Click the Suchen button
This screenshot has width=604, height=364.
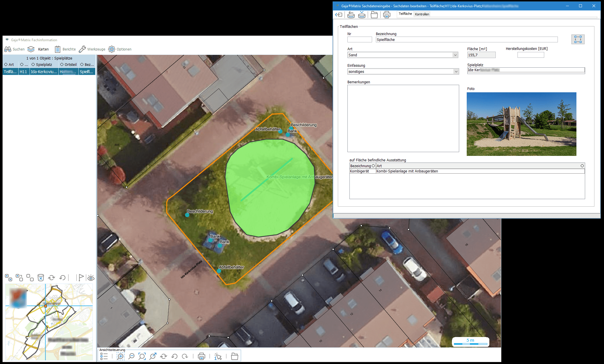(x=15, y=49)
